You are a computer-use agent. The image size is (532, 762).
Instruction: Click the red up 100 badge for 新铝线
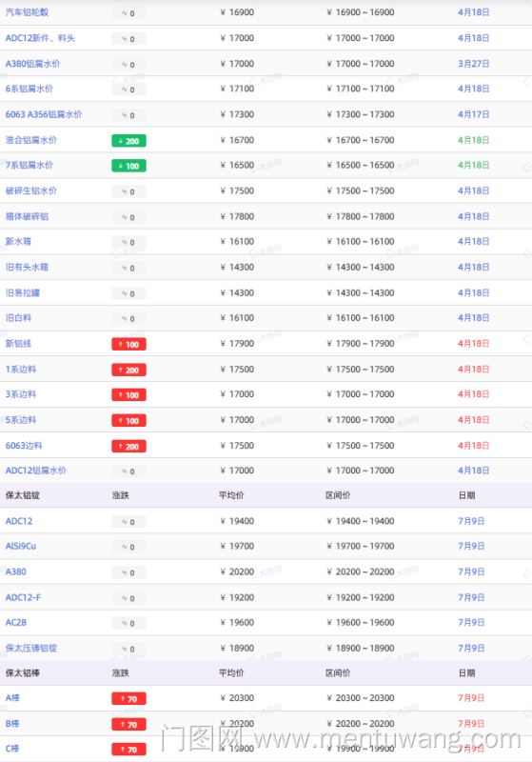click(128, 345)
